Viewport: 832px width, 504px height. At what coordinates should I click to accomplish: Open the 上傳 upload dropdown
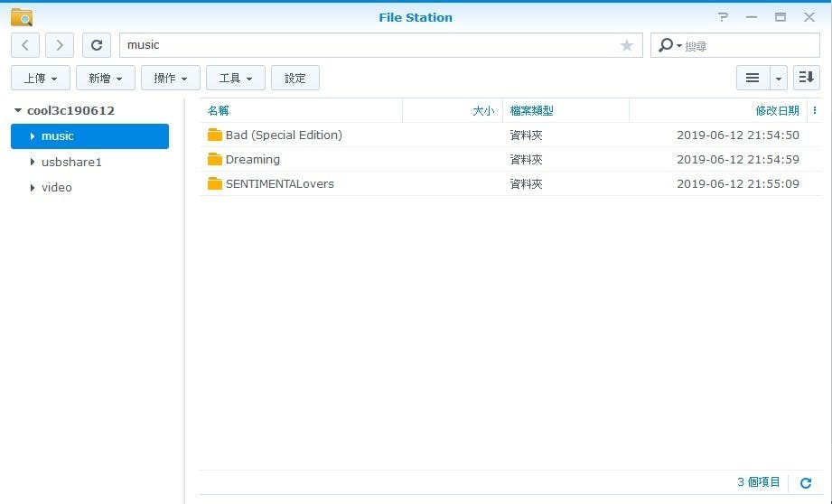(x=41, y=78)
